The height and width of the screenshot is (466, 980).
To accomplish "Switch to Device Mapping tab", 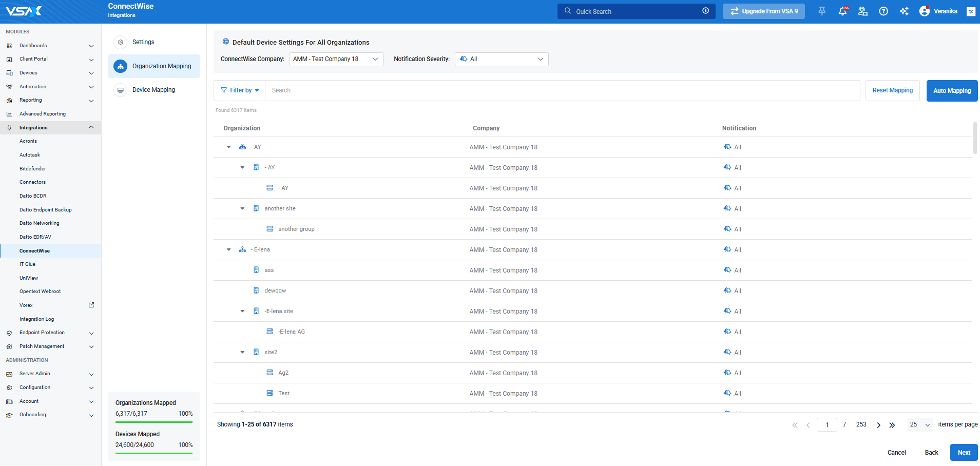I will click(153, 90).
